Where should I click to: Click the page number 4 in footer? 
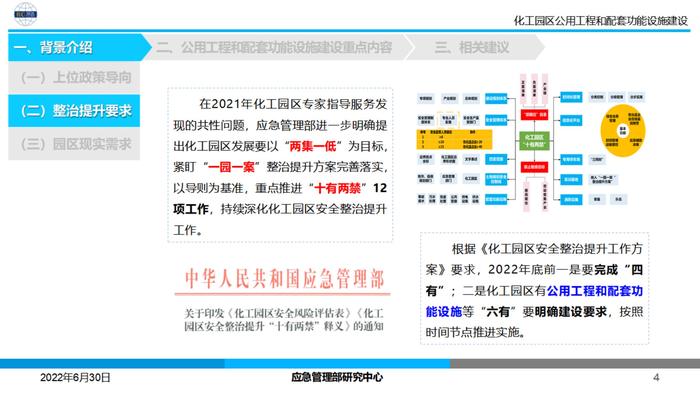(656, 377)
